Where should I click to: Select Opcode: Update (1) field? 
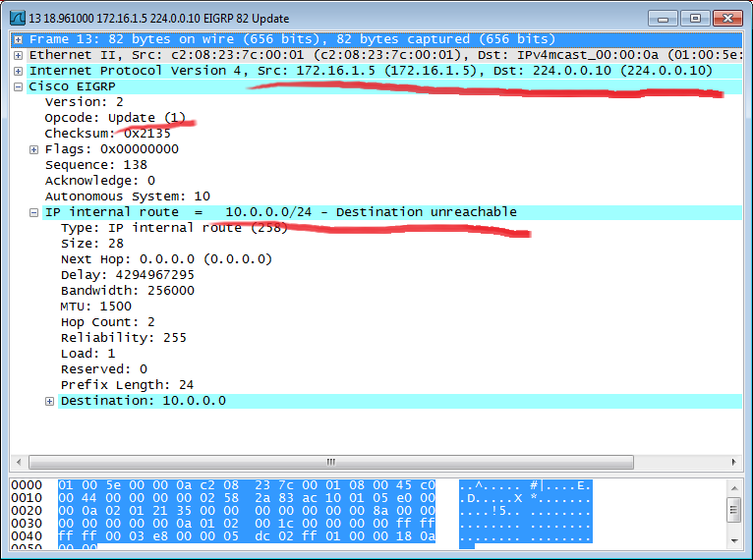click(x=115, y=118)
